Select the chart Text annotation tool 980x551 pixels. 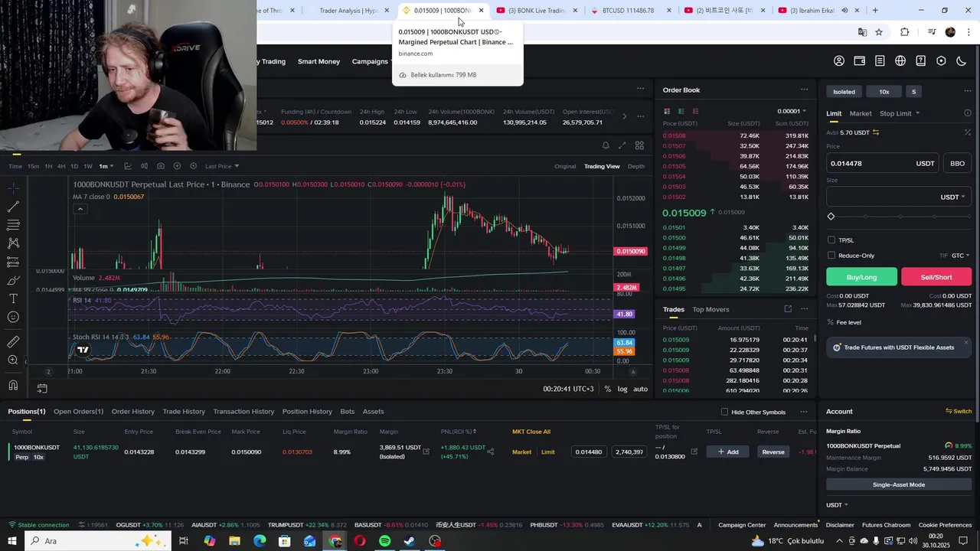tap(13, 298)
